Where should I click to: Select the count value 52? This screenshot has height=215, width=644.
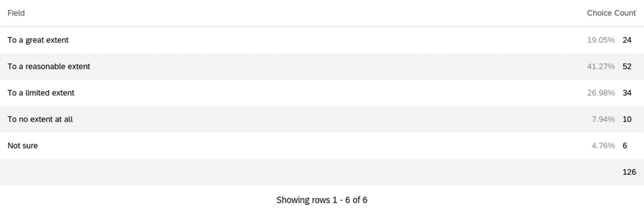pyautogui.click(x=627, y=67)
